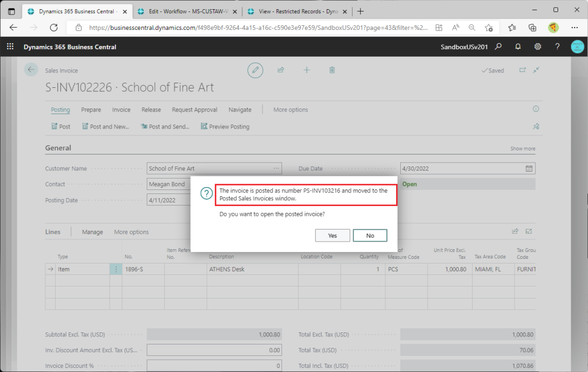Collapse the General section header
The height and width of the screenshot is (372, 588).
click(58, 148)
